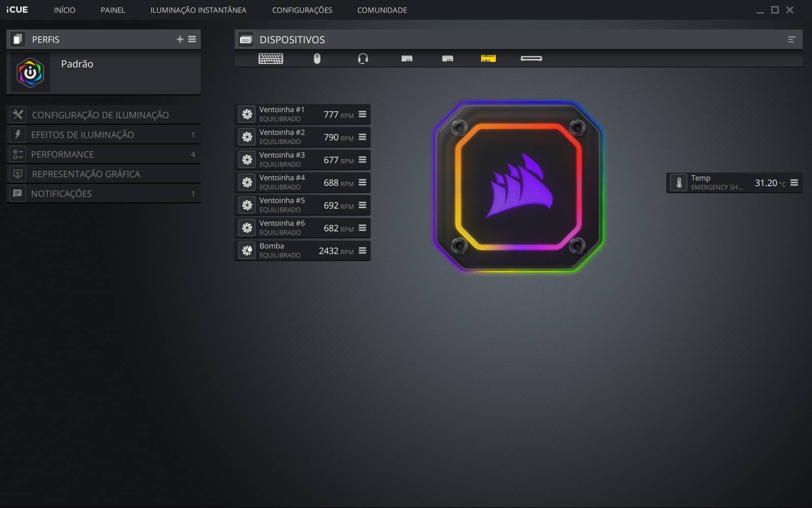The height and width of the screenshot is (508, 812).
Task: Open the Bomba options menu
Action: (362, 251)
